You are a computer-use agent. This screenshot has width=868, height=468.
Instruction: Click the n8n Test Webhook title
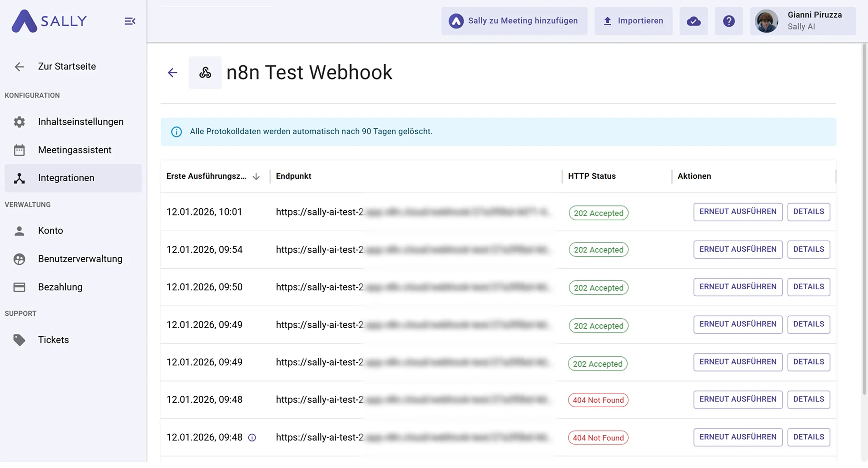[x=309, y=73]
